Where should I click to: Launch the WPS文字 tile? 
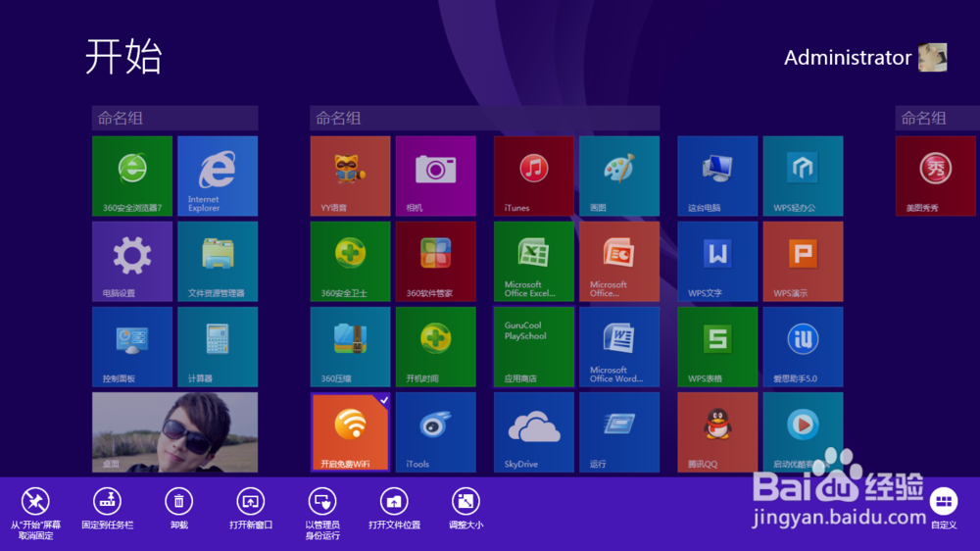point(717,262)
